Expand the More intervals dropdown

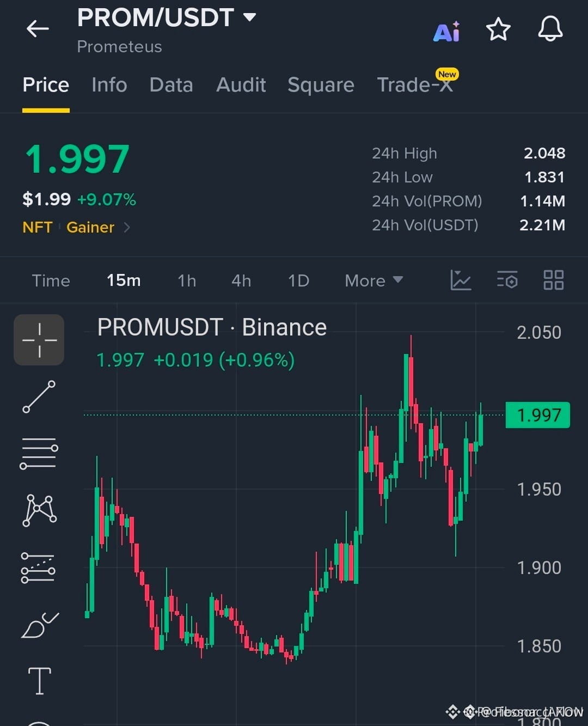(x=373, y=280)
